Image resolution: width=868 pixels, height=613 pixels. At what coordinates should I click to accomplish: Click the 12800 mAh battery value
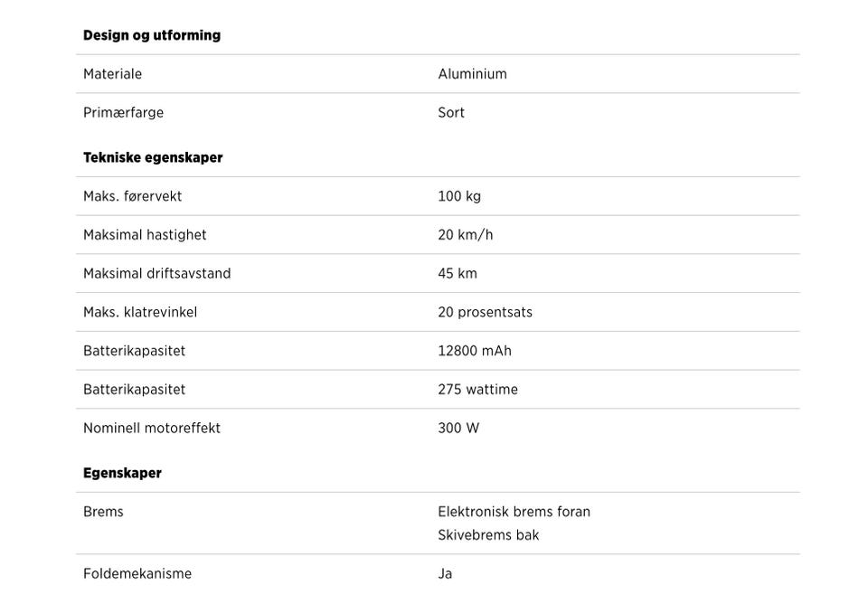(x=475, y=351)
